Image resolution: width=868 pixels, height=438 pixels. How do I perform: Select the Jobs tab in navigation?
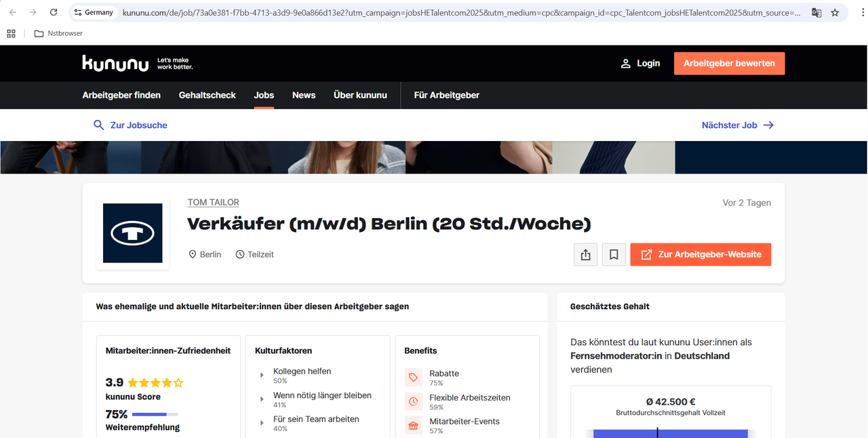[x=264, y=95]
